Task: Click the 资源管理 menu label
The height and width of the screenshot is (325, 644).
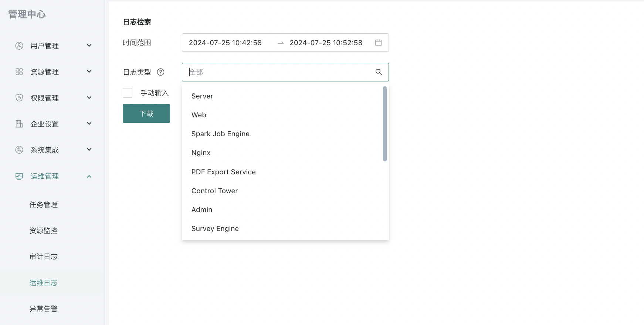Action: click(x=45, y=72)
